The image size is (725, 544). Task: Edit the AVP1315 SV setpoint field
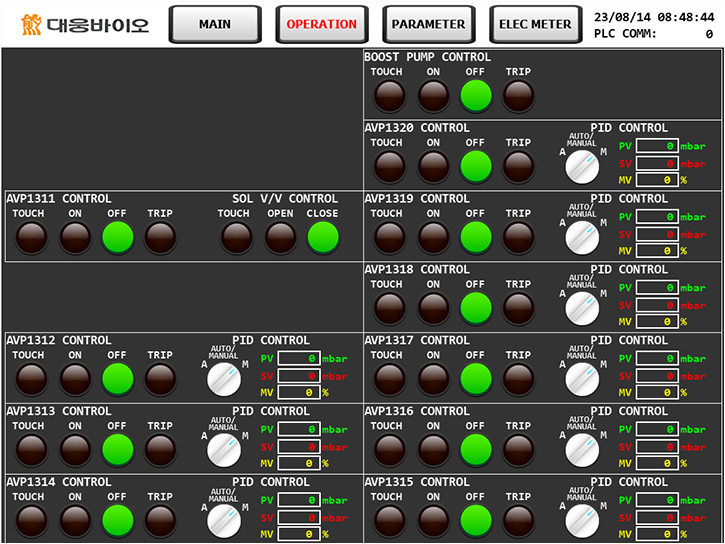[657, 518]
